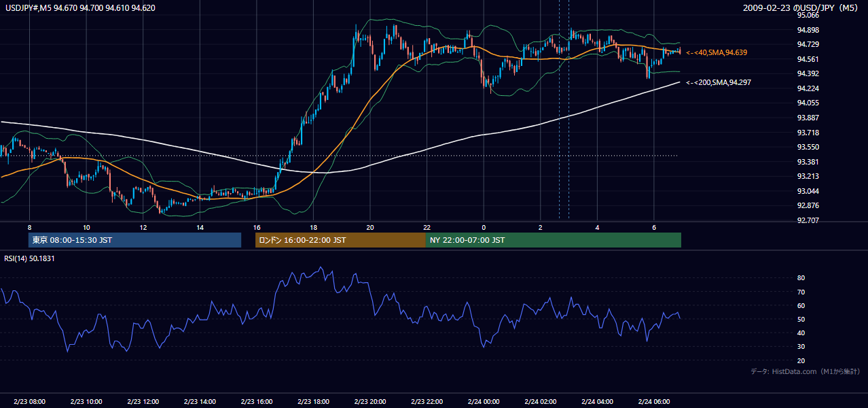Image resolution: width=868 pixels, height=408 pixels.
Task: Click hour label 16 on price chart axis
Action: [256, 227]
